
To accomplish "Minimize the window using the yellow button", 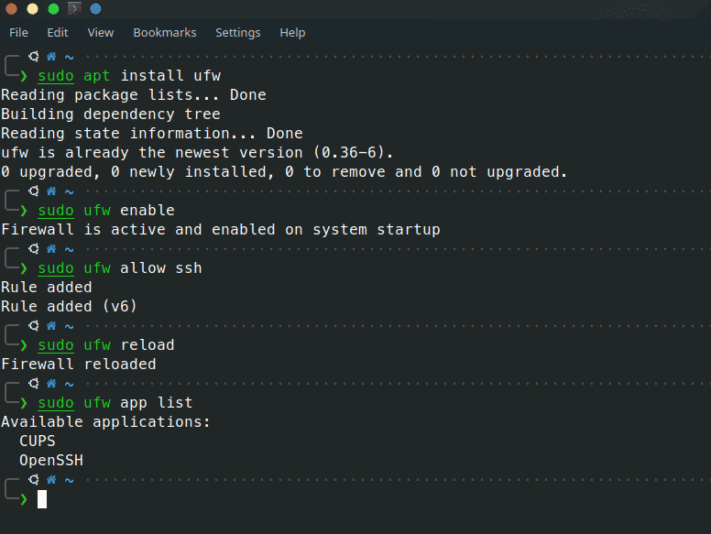I will tap(32, 9).
